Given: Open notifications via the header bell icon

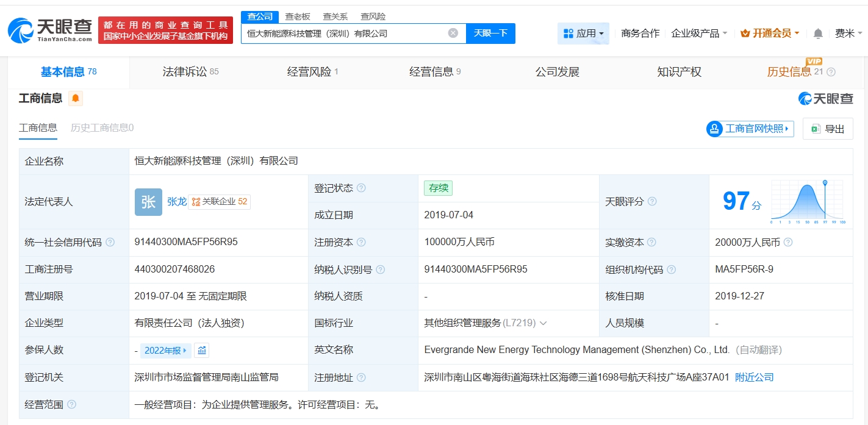Looking at the screenshot, I should (818, 34).
